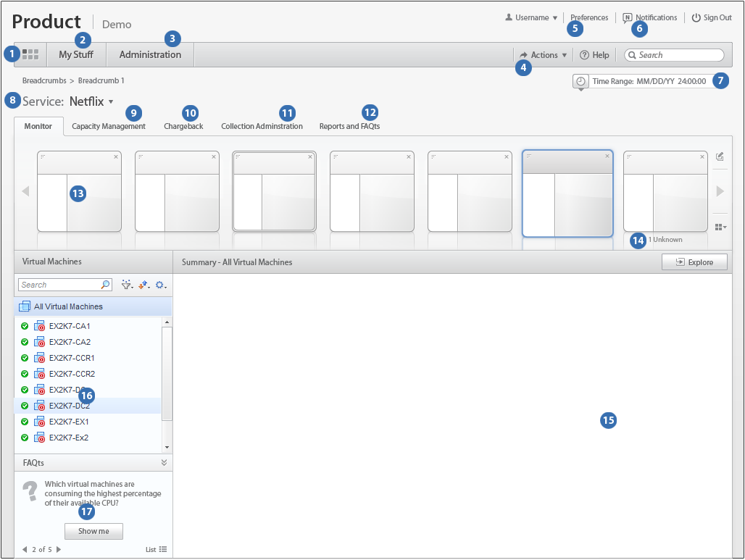
Task: Click the edit dashboards pencil icon
Action: [720, 156]
